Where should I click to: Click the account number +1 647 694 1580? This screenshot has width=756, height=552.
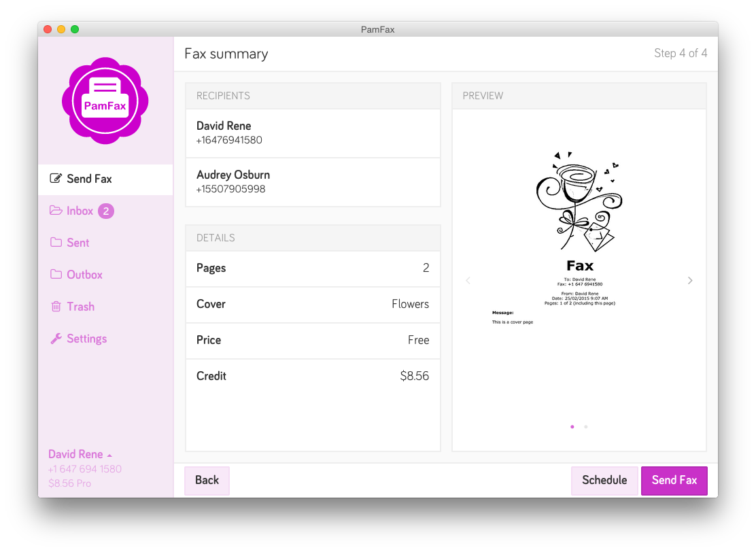click(x=85, y=469)
